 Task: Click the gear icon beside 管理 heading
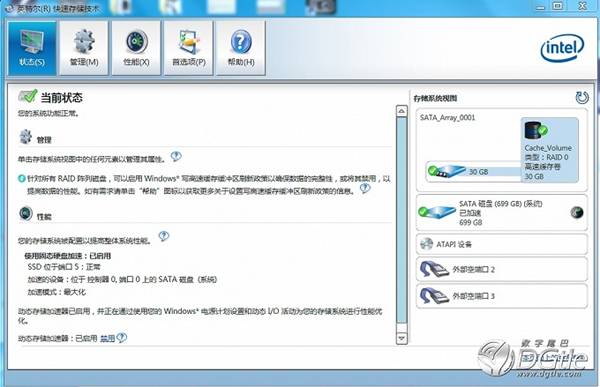26,137
